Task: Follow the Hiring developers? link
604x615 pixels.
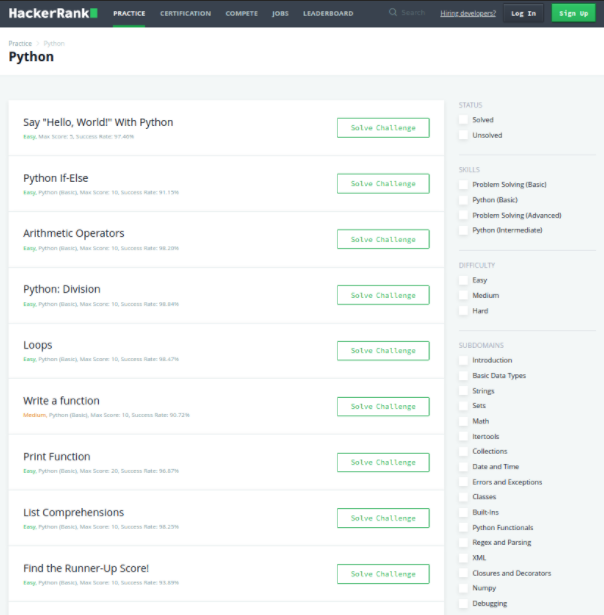Action: (468, 13)
